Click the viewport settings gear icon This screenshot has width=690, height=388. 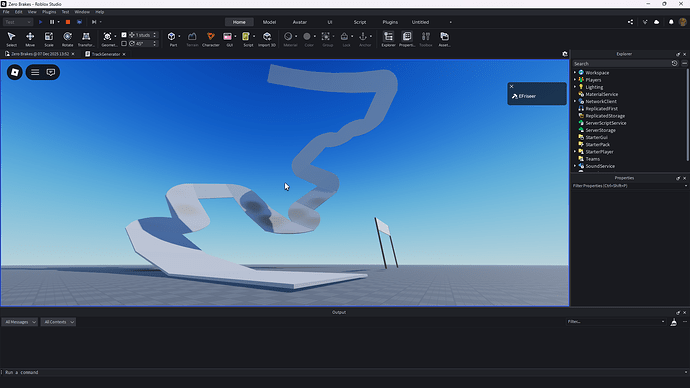pyautogui.click(x=565, y=54)
